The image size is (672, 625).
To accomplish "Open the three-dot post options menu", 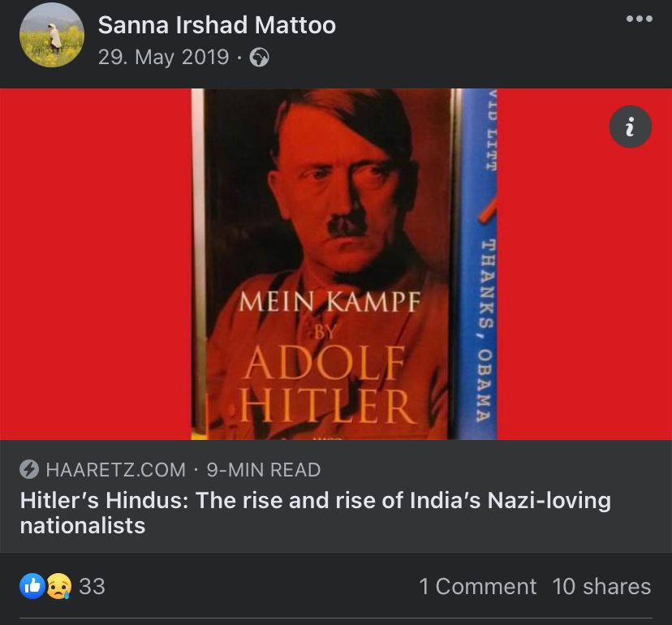I will (x=639, y=20).
